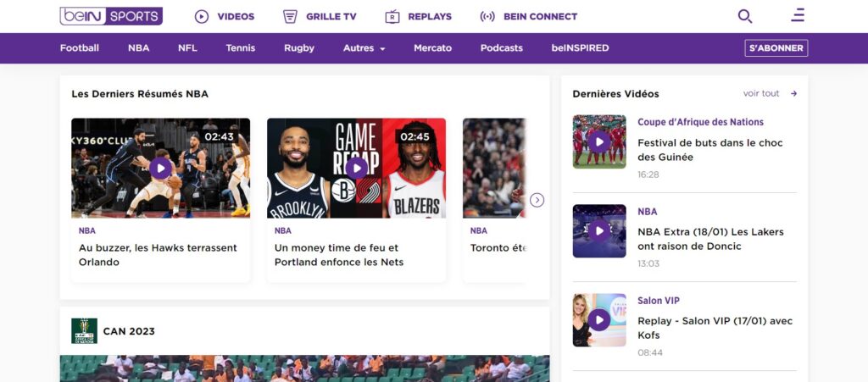Expand the Autres dropdown menu
868x382 pixels.
tap(364, 48)
